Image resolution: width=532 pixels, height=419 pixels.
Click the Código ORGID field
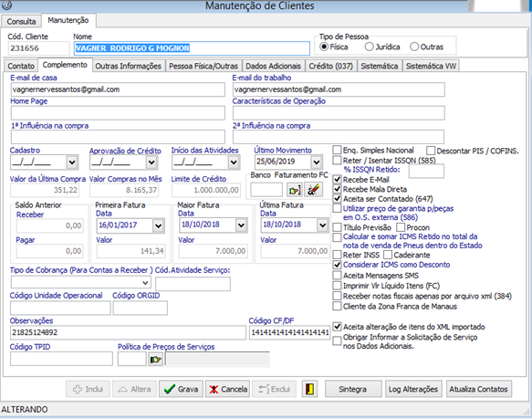click(x=141, y=308)
